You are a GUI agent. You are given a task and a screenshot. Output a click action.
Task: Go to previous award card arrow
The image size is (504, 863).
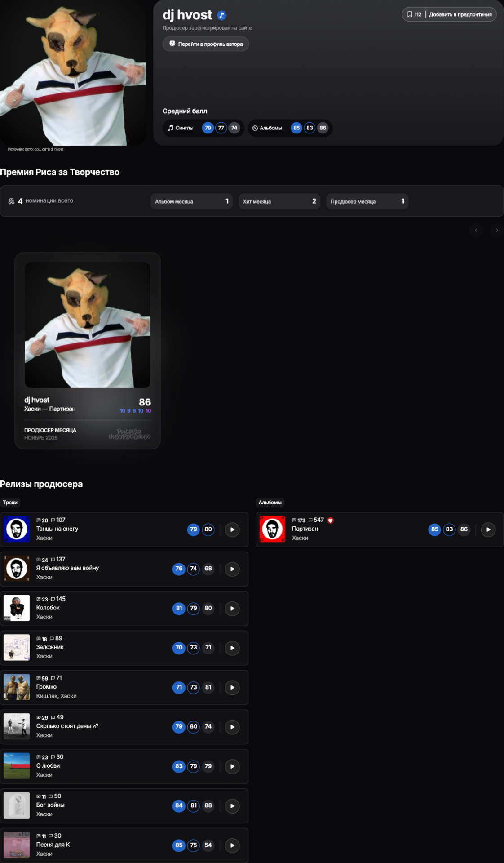[x=476, y=230]
